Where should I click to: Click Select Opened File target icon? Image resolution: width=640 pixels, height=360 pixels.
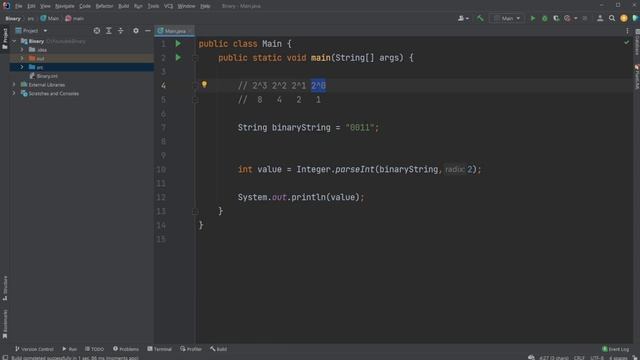coord(97,31)
